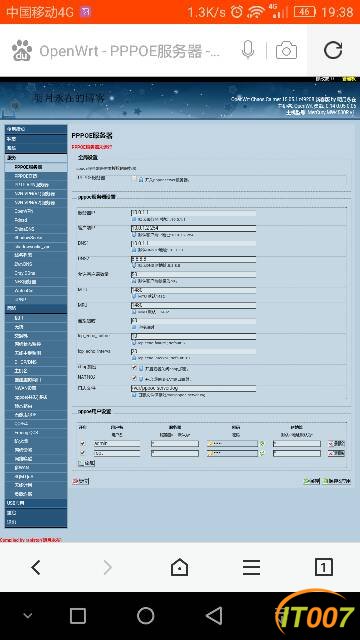Go back with browser back arrow
This screenshot has height=640, width=360.
(x=36, y=567)
